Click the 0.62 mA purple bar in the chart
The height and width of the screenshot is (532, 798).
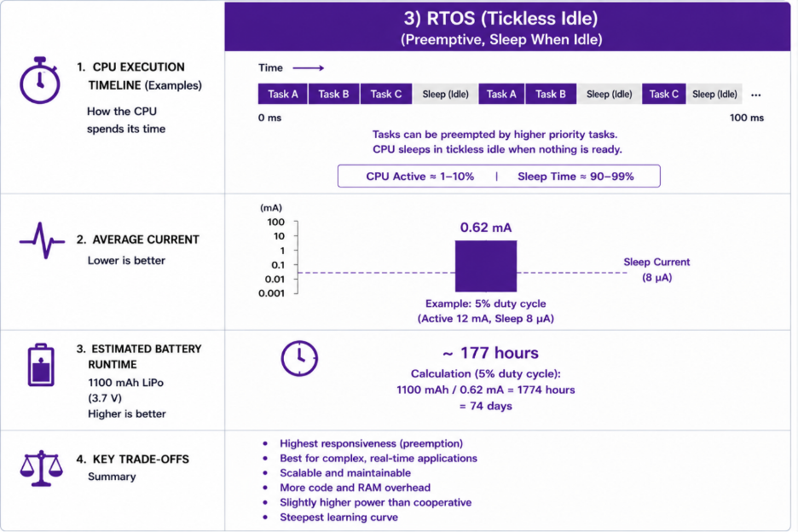tap(486, 266)
